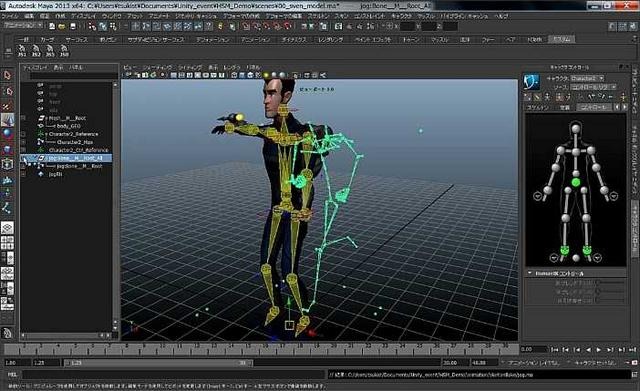Expand the Character2_Reference node in outliner
The image size is (640, 391).
(x=23, y=134)
